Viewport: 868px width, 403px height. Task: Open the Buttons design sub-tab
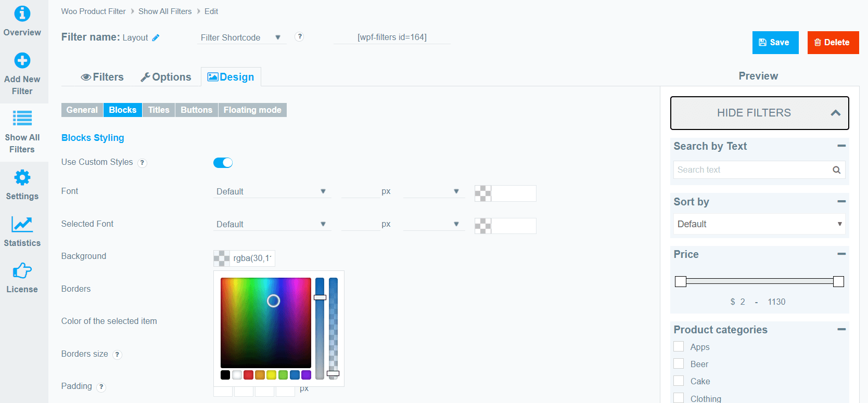[x=196, y=110]
